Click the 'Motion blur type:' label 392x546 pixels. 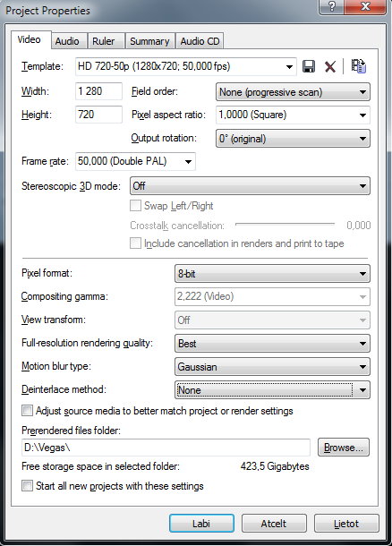click(56, 366)
